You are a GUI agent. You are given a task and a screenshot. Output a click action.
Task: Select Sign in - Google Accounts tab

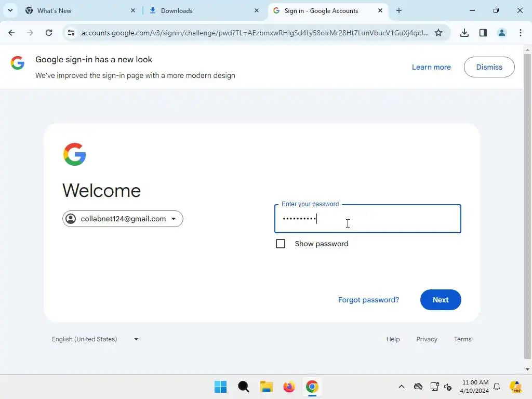[327, 10]
